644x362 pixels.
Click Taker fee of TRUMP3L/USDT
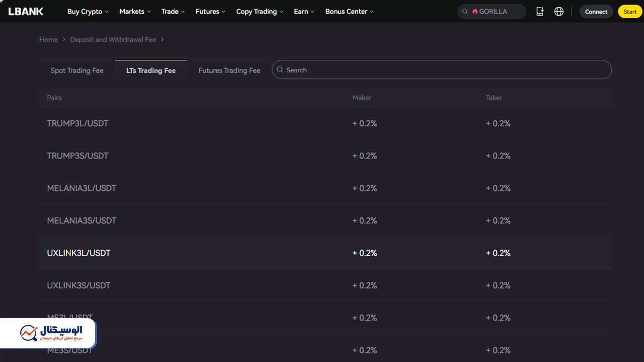(x=498, y=123)
